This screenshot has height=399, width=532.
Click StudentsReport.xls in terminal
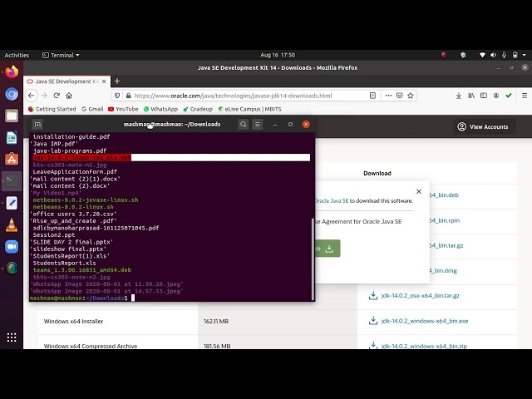tap(65, 263)
